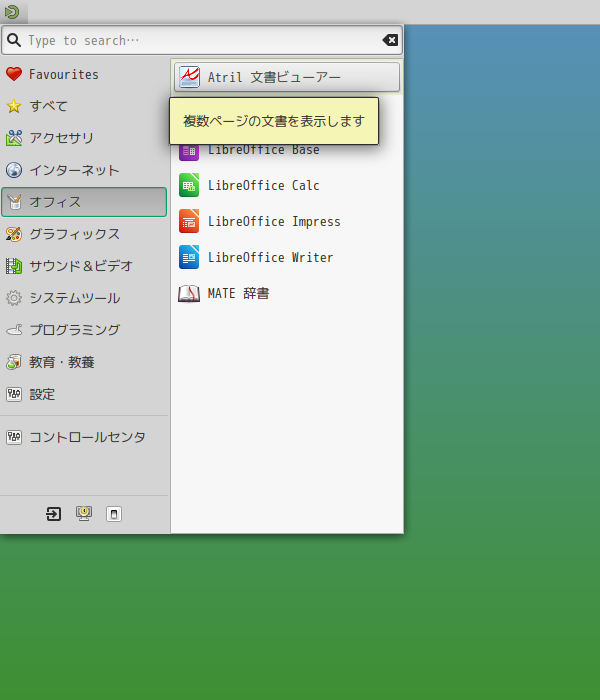Click the green LibreOffice Calc icon
600x700 pixels.
pyautogui.click(x=189, y=185)
